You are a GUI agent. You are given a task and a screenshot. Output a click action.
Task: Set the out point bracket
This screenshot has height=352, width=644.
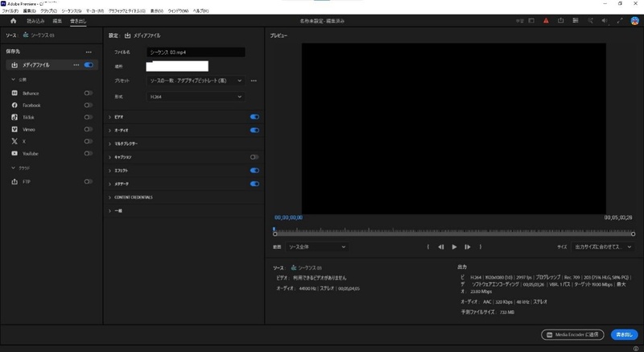481,246
